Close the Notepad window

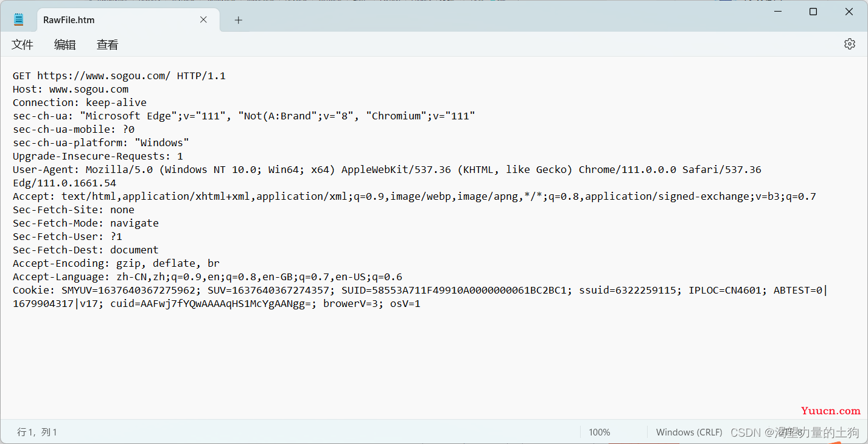849,12
